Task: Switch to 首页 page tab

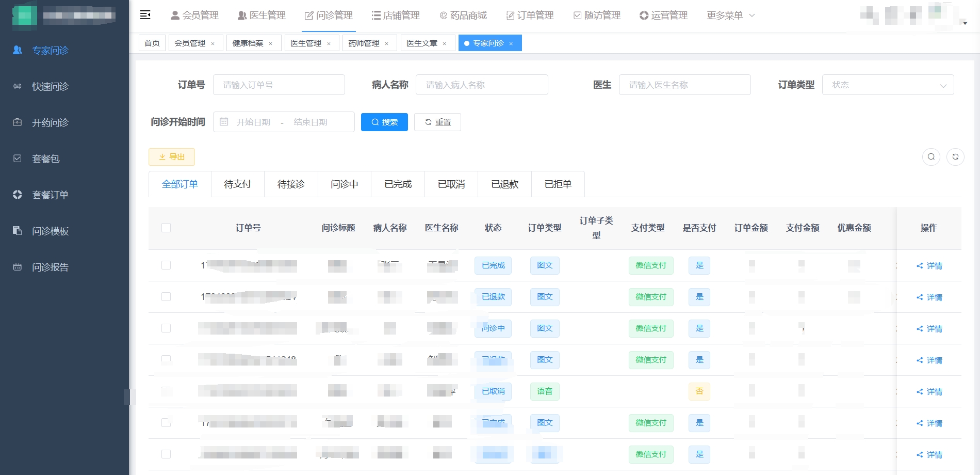Action: [x=152, y=43]
